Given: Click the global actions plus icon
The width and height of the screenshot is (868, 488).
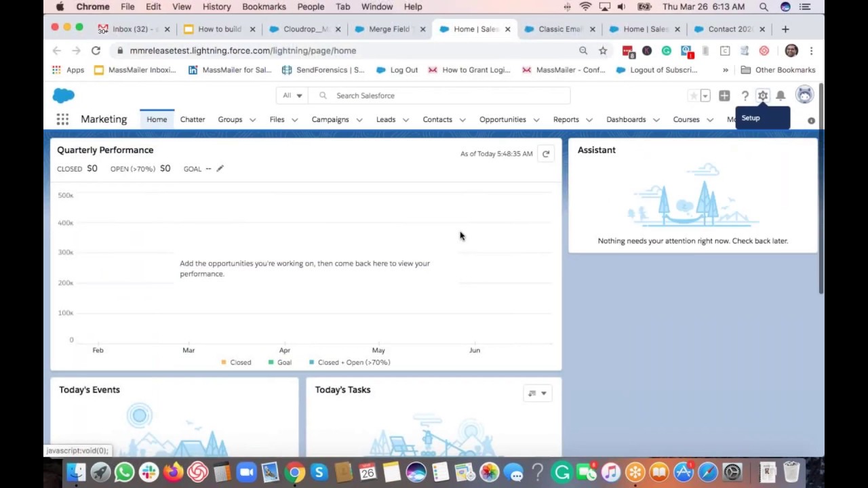Looking at the screenshot, I should pos(724,96).
